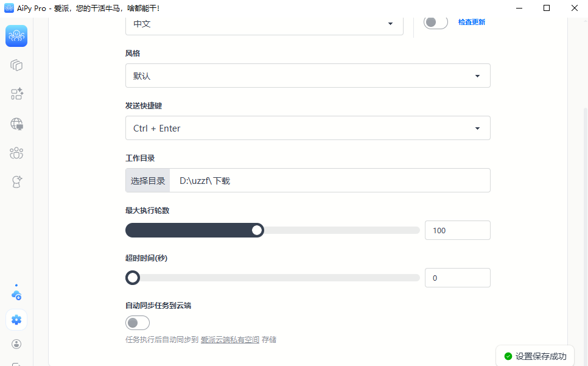
Task: Click the 检查更新 link
Action: click(472, 21)
